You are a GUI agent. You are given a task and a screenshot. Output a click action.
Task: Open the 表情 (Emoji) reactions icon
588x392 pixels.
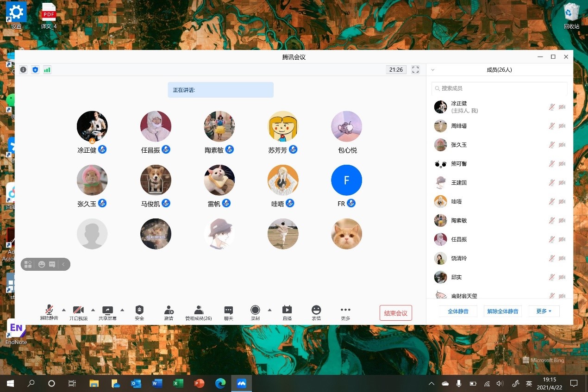click(x=316, y=311)
